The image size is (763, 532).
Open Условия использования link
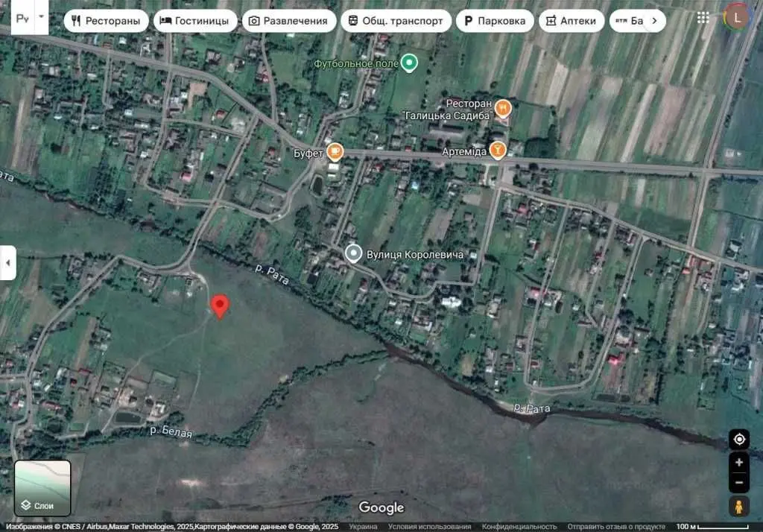click(429, 527)
